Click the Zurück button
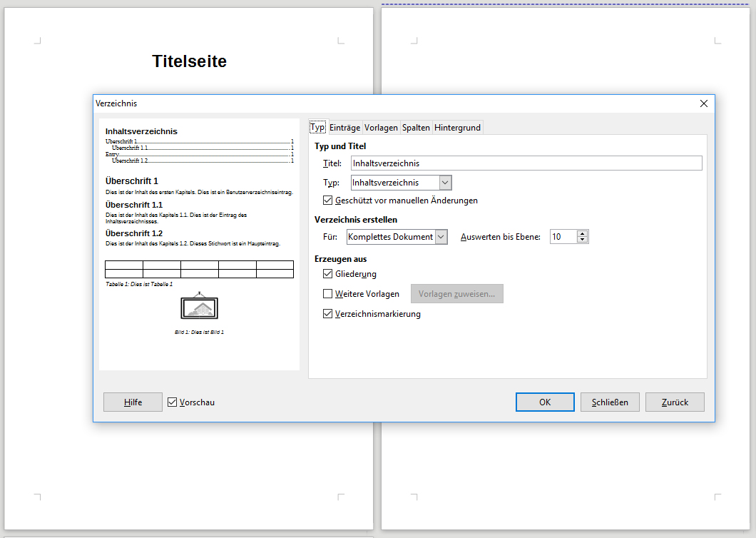This screenshot has width=756, height=538. tap(675, 402)
